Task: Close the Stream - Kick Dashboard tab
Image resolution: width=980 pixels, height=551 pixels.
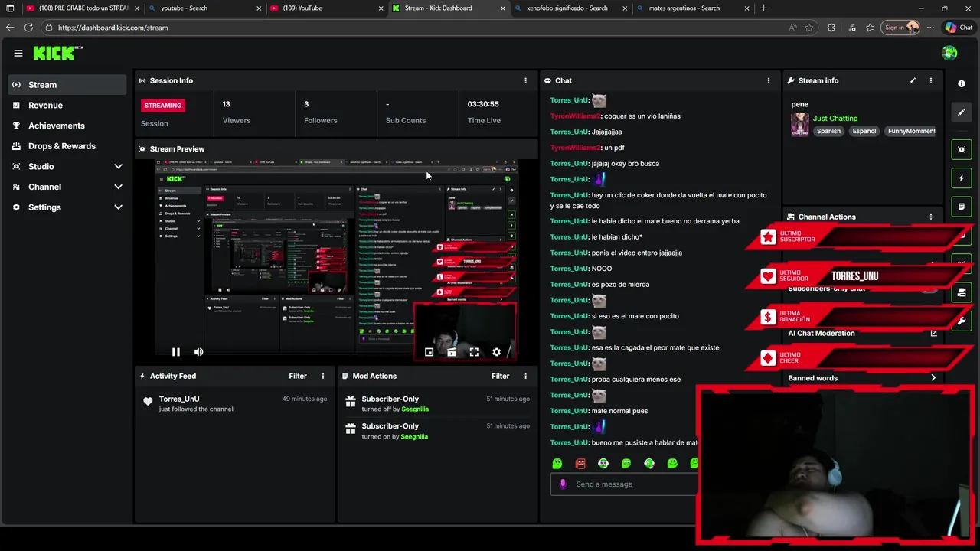Action: (x=503, y=8)
